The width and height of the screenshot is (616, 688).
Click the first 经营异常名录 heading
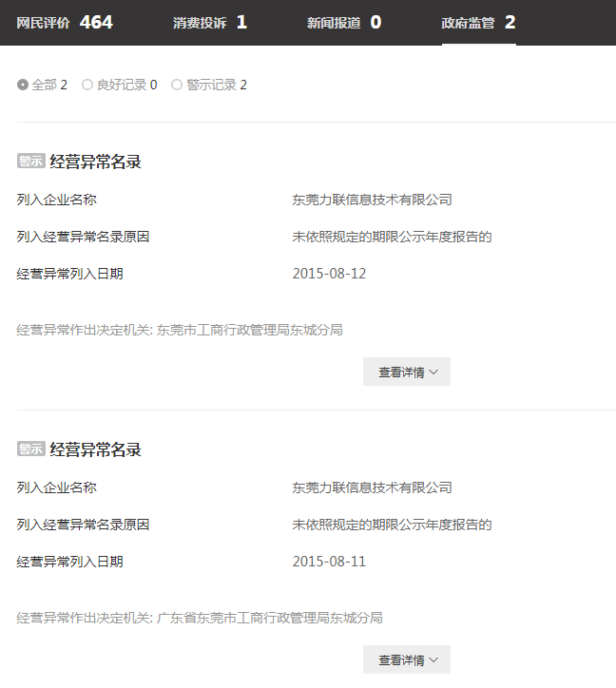pyautogui.click(x=95, y=162)
